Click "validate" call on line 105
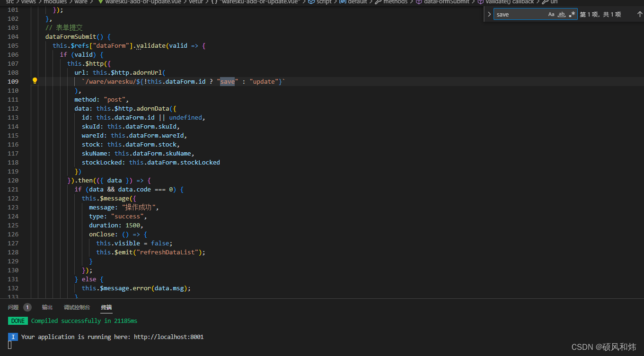The width and height of the screenshot is (644, 356). coord(151,45)
